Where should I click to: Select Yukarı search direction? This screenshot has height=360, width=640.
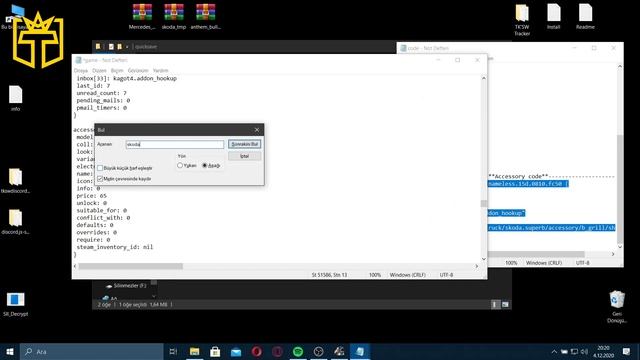pyautogui.click(x=180, y=165)
